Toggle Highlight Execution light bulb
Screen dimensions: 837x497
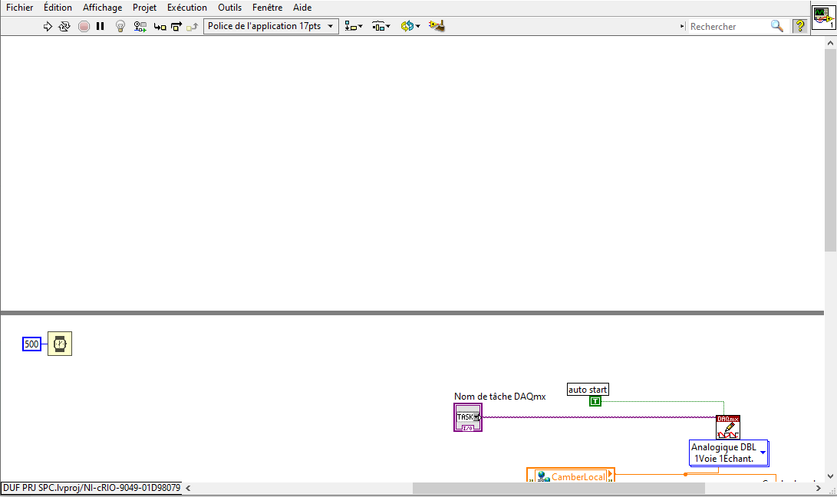click(121, 26)
